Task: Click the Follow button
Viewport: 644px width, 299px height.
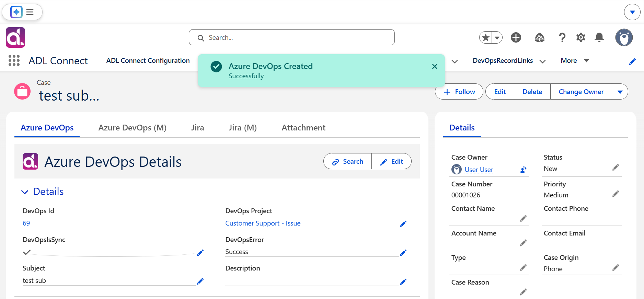Action: (459, 92)
